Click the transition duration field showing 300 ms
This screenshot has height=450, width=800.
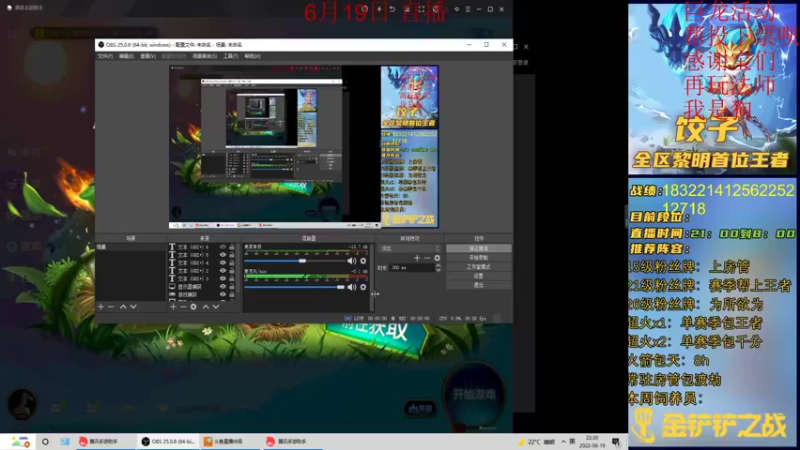(x=412, y=268)
